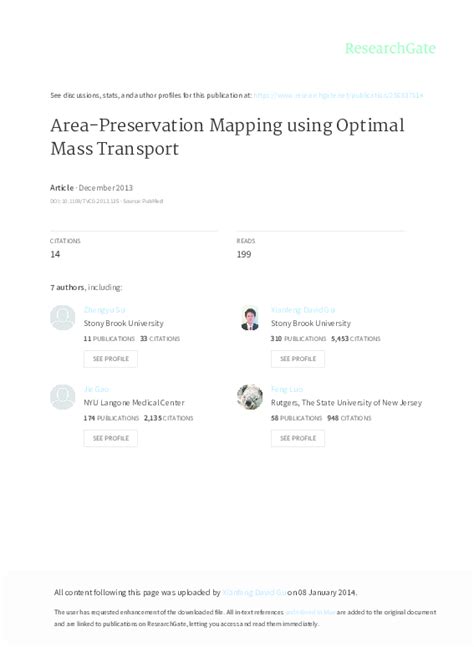This screenshot has width=474, height=647.
Task: Open the Xianfeng David Gu author name link
Action: (303, 310)
